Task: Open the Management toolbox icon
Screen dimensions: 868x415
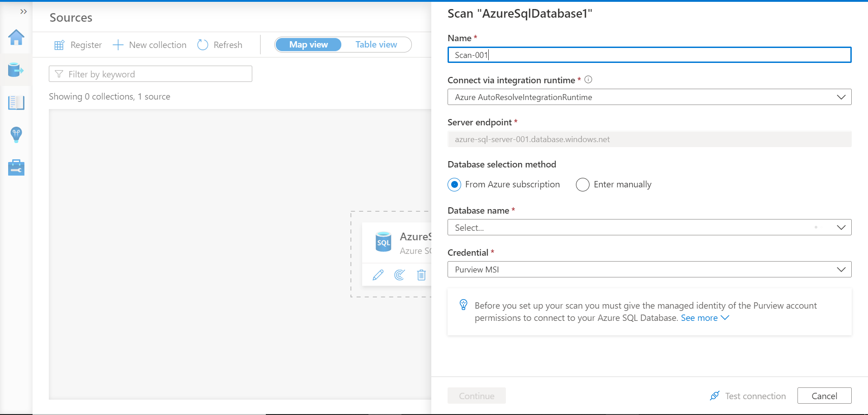Action: click(x=16, y=167)
